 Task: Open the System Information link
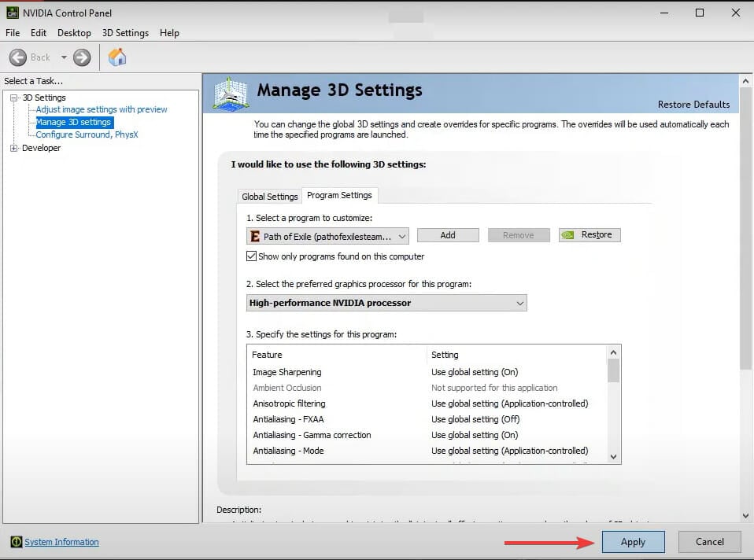(x=61, y=542)
